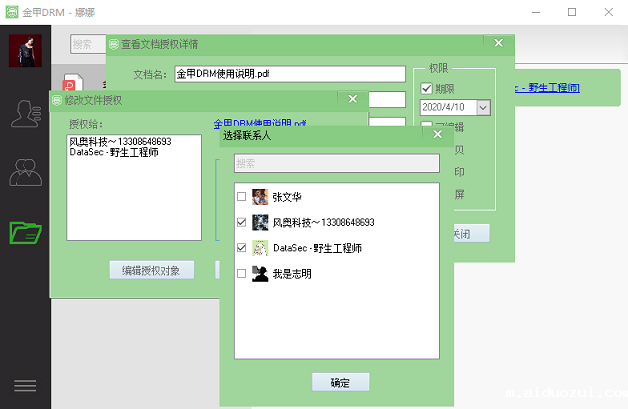Open the 金甲DRM使用说明.pdf blue link
The width and height of the screenshot is (628, 409).
pos(259,125)
